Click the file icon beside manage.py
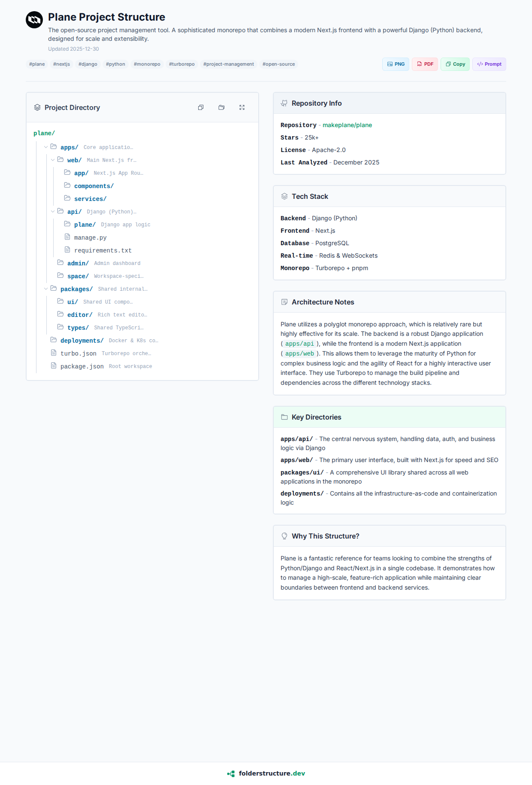 [67, 237]
